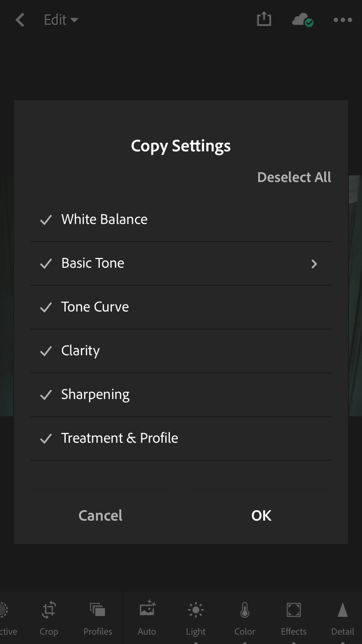Uncheck the Sharpening option
Image resolution: width=362 pixels, height=644 pixels.
[46, 395]
